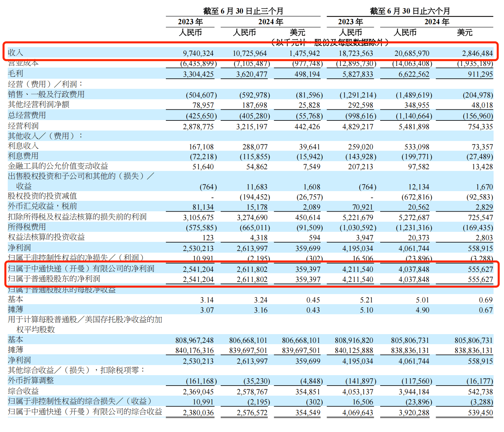This screenshot has width=504, height=432.
Task: Select diluted earnings per share 3.16
Action: tap(261, 310)
